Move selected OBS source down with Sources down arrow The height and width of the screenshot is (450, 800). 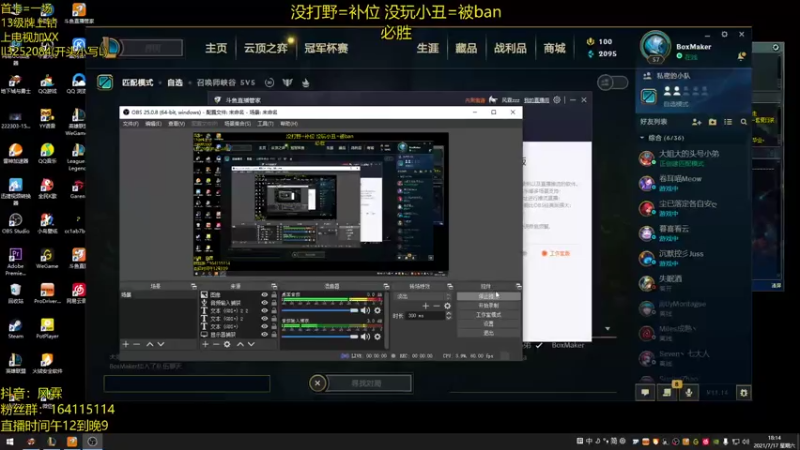click(x=251, y=344)
